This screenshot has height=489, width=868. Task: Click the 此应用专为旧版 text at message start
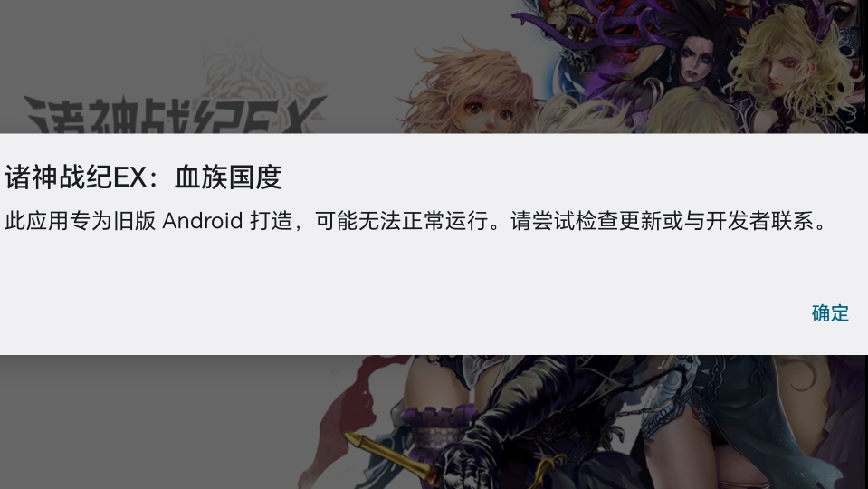coord(81,221)
